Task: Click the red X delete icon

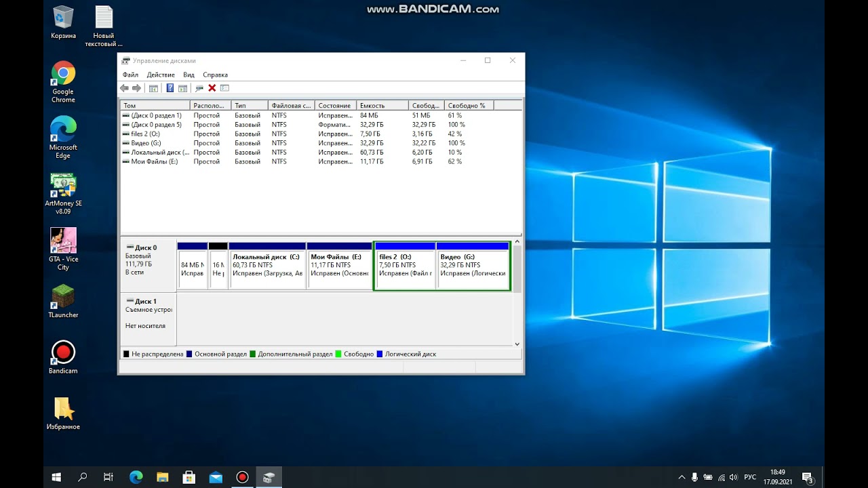Action: coord(212,88)
